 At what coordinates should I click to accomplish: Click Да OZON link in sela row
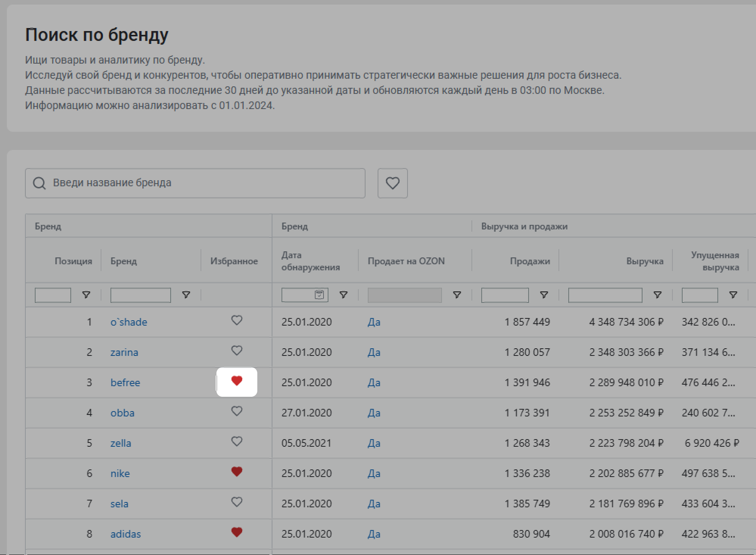click(x=374, y=504)
